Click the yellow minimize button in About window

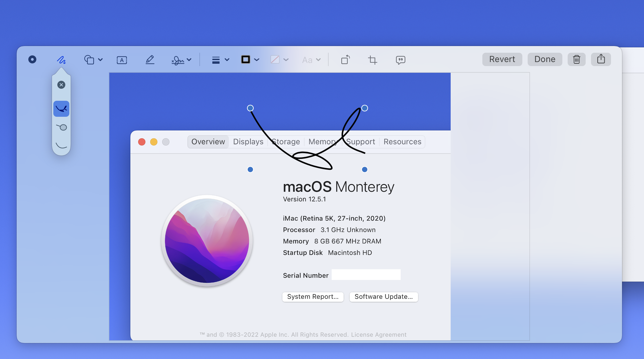pos(154,142)
